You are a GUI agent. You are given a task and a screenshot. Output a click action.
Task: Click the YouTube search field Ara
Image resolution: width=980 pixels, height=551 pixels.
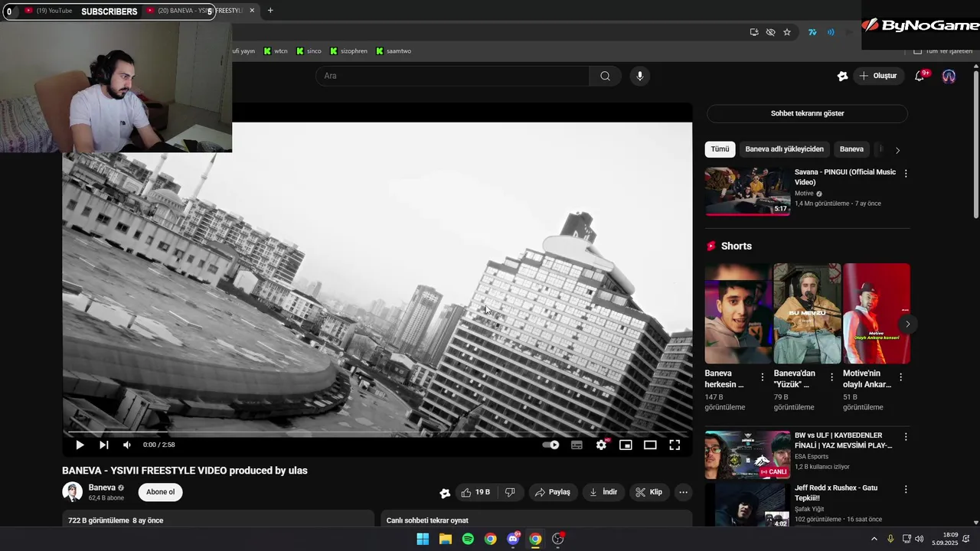452,76
